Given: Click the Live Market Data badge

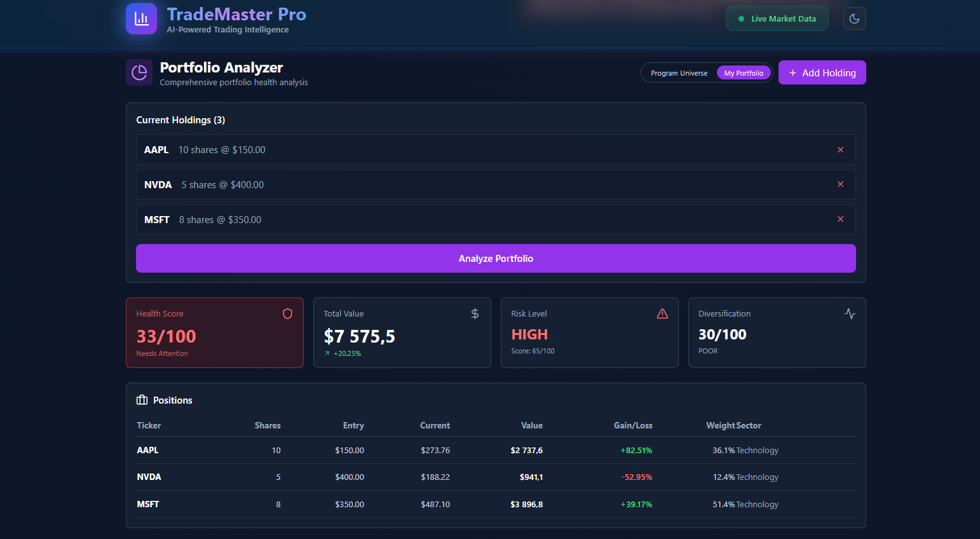Looking at the screenshot, I should 777,18.
